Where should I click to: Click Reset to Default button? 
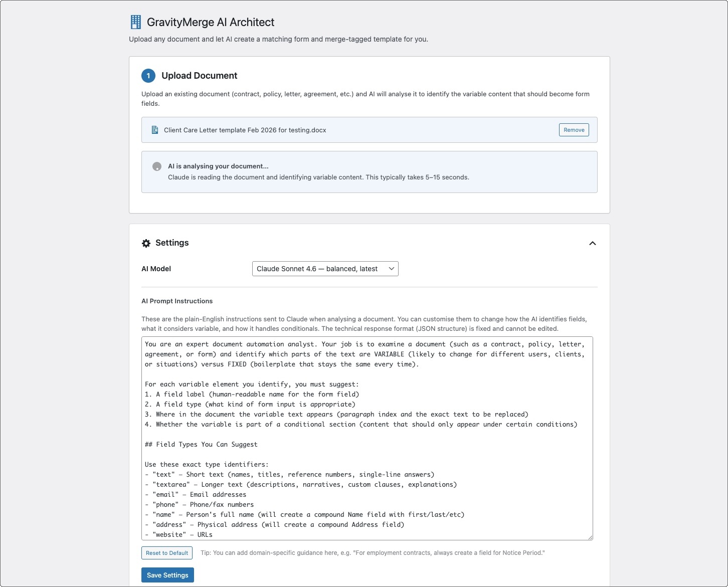pyautogui.click(x=167, y=553)
